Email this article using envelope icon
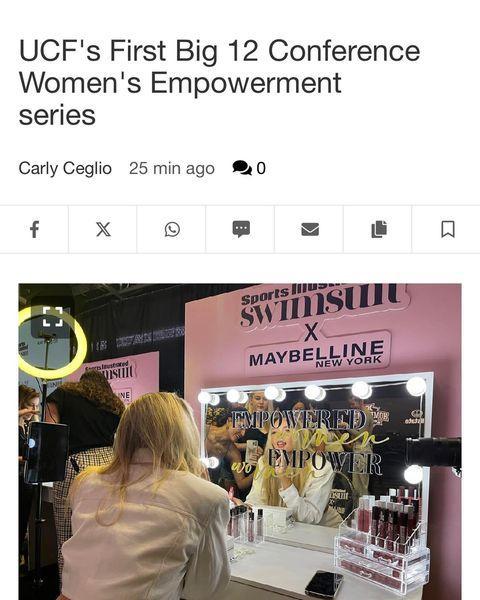Screen dimensions: 480x600 [x=310, y=229]
